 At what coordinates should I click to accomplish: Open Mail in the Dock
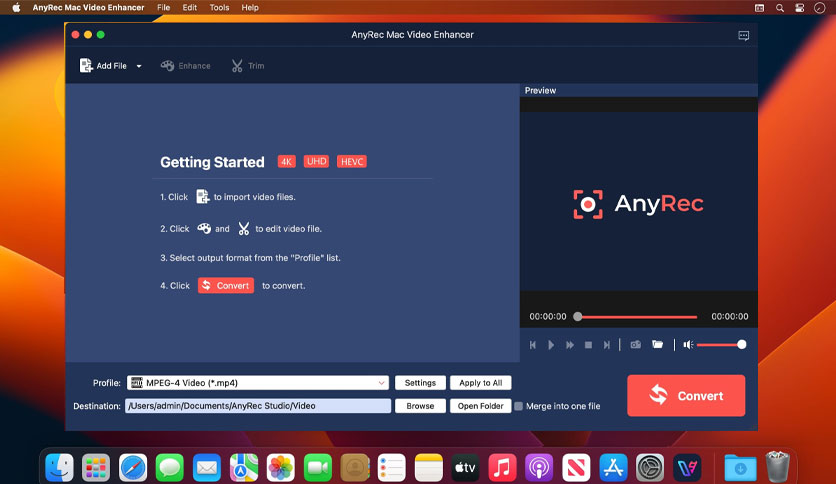pyautogui.click(x=207, y=468)
